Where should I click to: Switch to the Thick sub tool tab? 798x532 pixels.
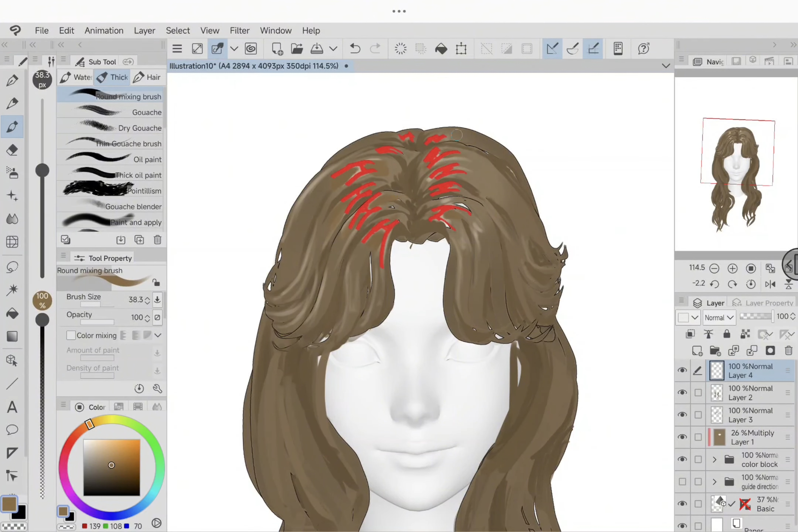pos(112,77)
